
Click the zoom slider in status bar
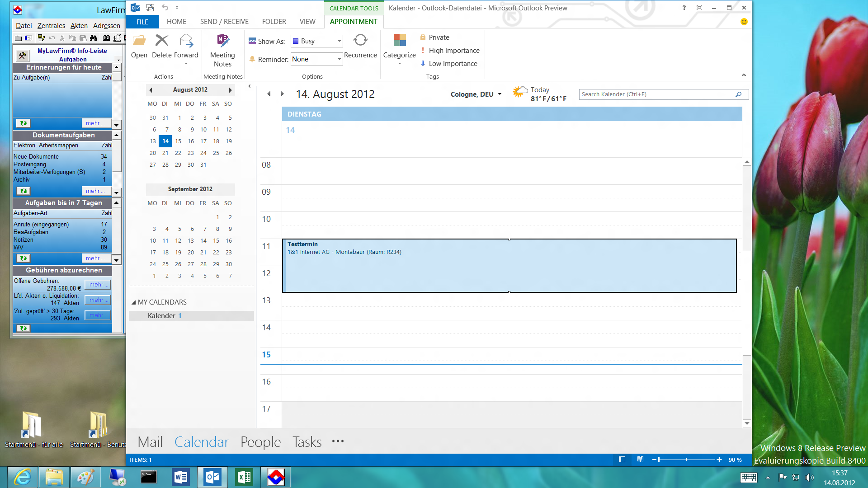point(687,460)
